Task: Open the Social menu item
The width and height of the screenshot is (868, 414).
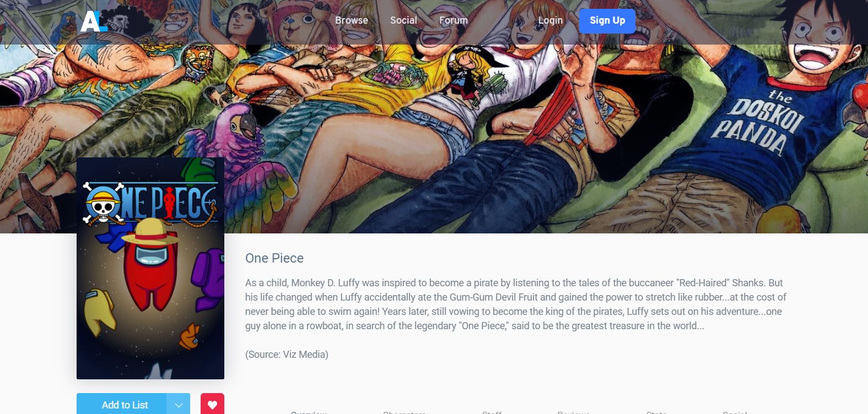Action: 403,20
